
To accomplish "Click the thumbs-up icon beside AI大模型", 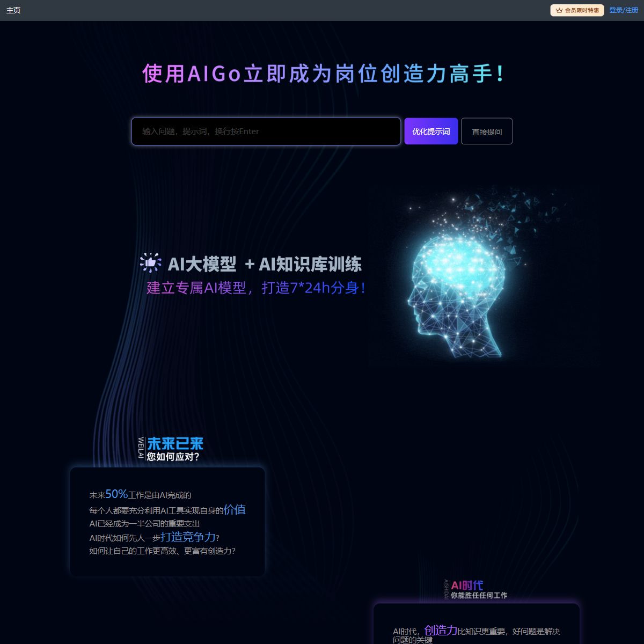I will tap(151, 263).
